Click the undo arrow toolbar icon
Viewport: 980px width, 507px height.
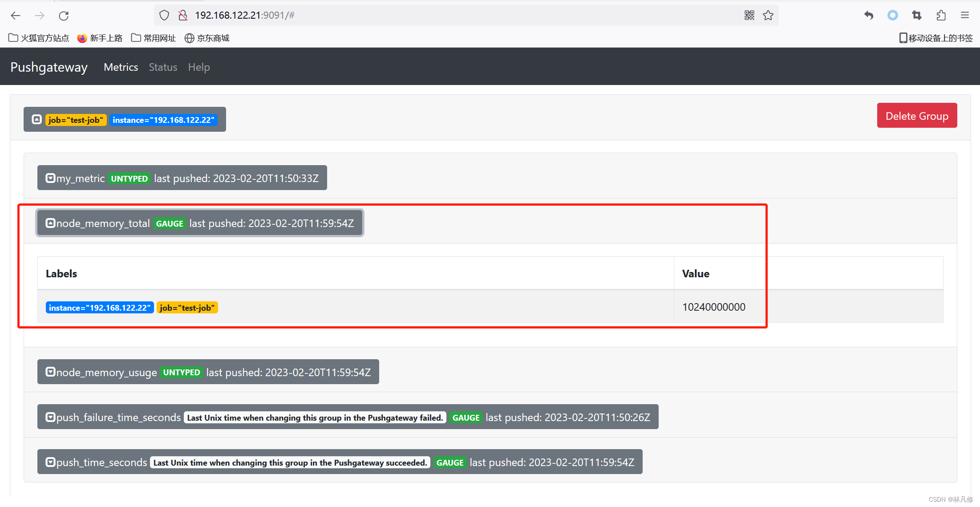click(x=869, y=16)
